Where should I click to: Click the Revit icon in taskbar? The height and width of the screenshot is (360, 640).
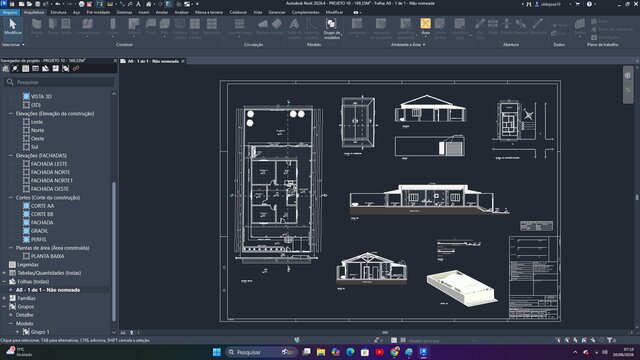(423, 352)
